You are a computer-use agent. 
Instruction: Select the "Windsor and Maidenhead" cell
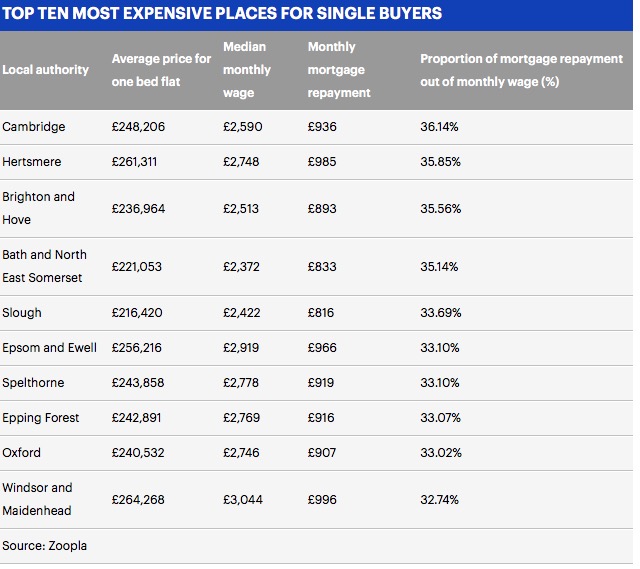point(38,499)
